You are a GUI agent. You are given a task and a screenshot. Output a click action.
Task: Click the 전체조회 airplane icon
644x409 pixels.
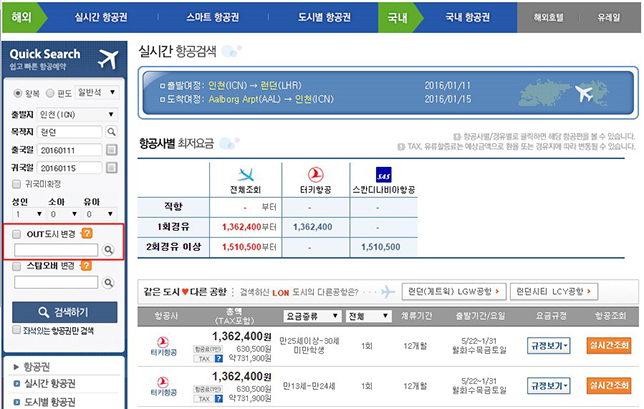tap(246, 175)
